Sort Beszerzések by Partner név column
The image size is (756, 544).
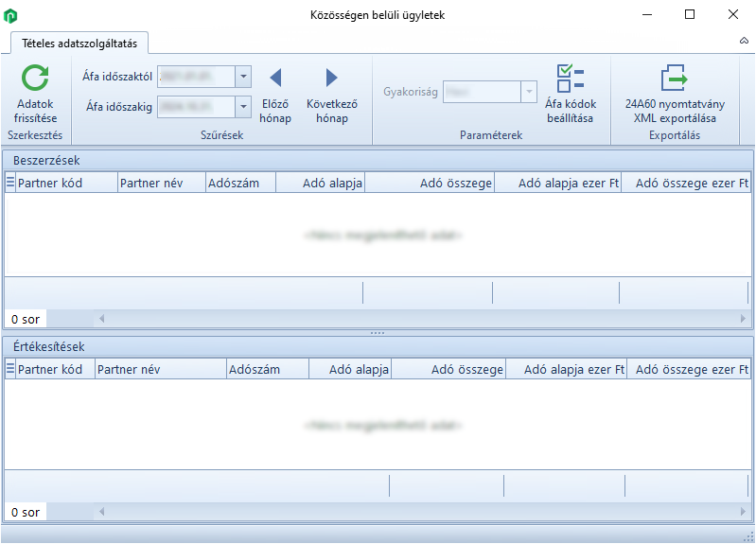pos(161,183)
